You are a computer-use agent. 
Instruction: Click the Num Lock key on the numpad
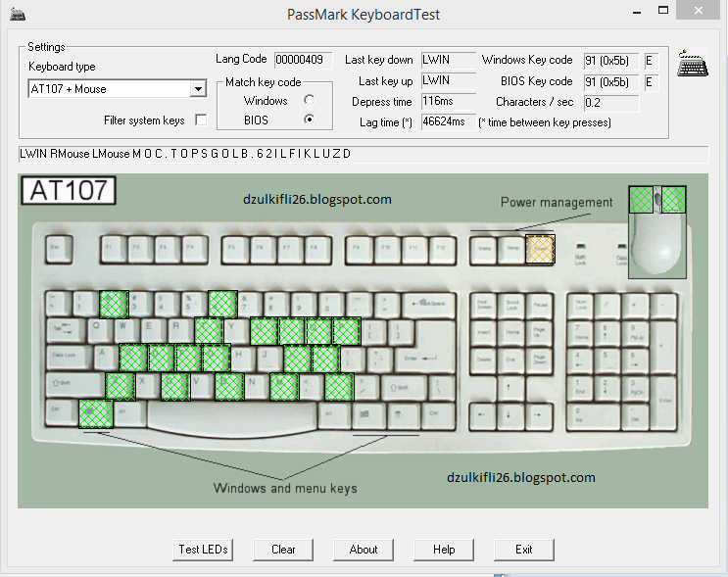[x=581, y=305]
